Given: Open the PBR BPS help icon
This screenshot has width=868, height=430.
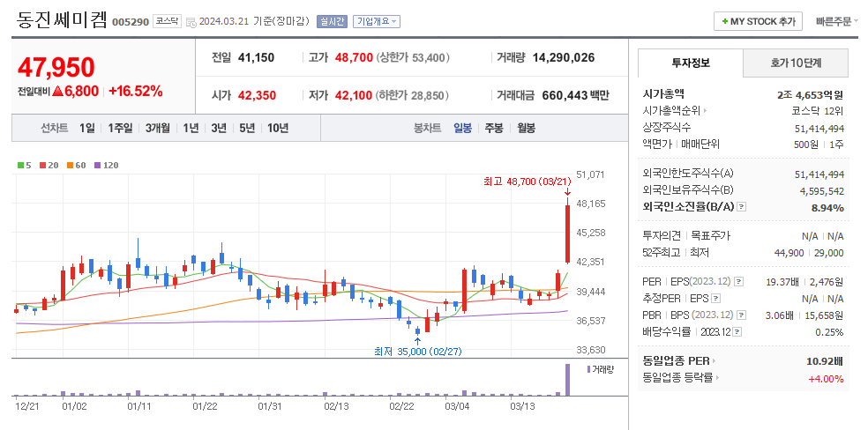Looking at the screenshot, I should pos(741,315).
